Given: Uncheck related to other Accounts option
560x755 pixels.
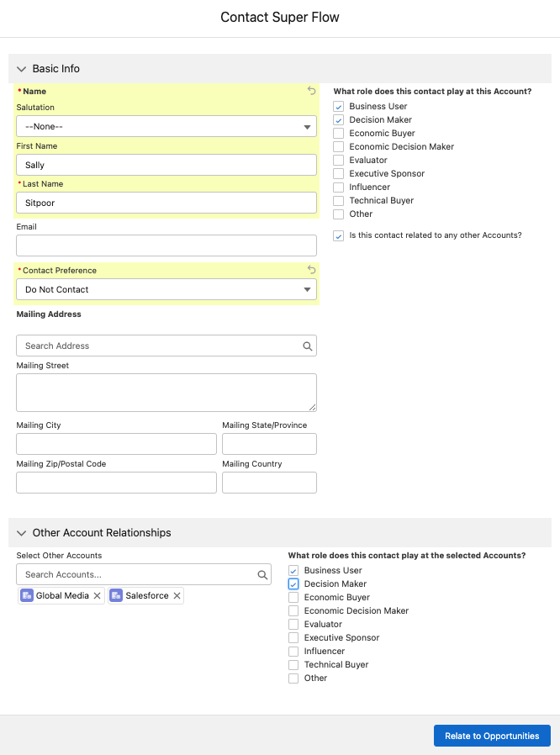Looking at the screenshot, I should pos(338,235).
